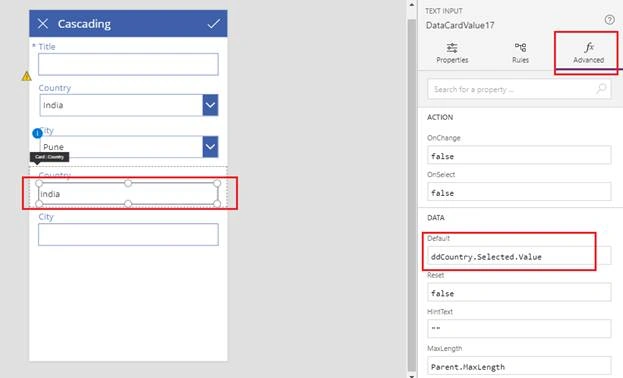Select the Country text input containing India
The height and width of the screenshot is (378, 623).
tap(128, 194)
